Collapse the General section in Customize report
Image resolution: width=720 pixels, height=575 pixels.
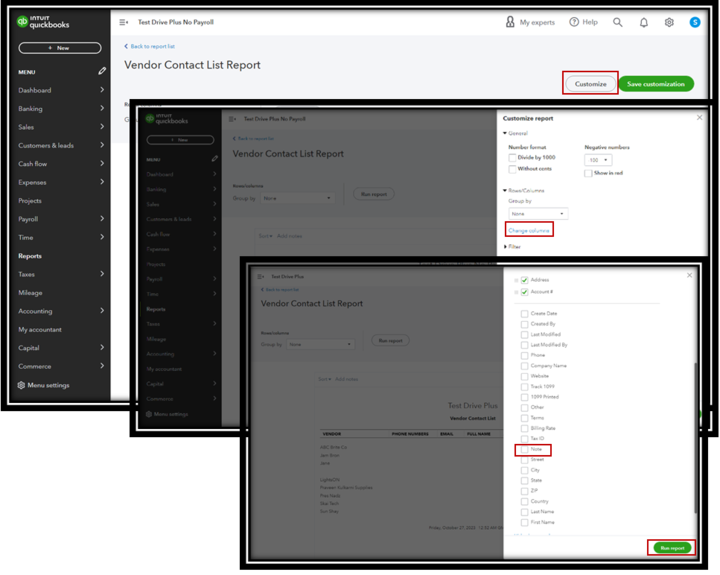[505, 133]
